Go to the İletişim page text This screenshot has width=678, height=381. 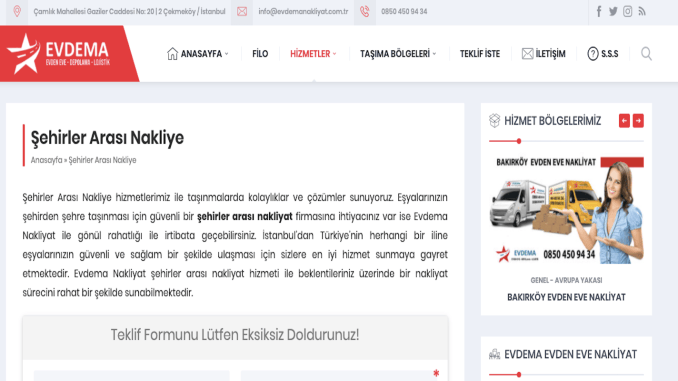pos(550,54)
